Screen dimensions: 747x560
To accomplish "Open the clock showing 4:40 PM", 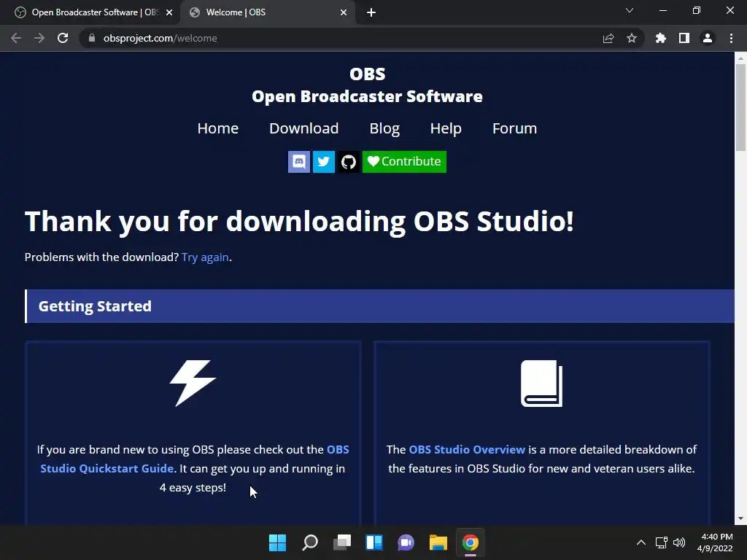I will 715,542.
